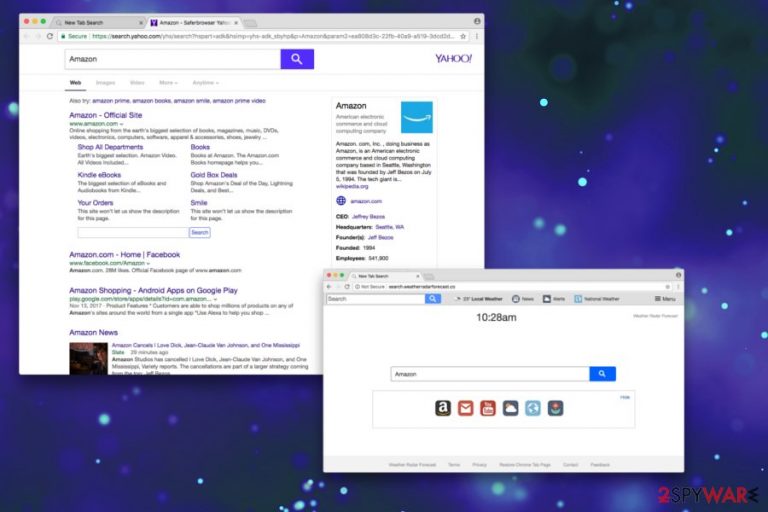This screenshot has width=768, height=512.
Task: Click the Alerts toolbar item
Action: pyautogui.click(x=554, y=298)
